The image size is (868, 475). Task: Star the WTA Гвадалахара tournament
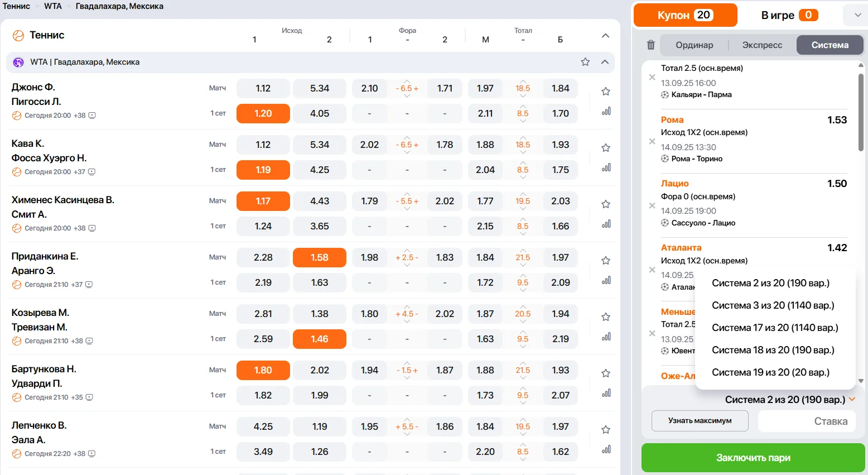coord(585,62)
